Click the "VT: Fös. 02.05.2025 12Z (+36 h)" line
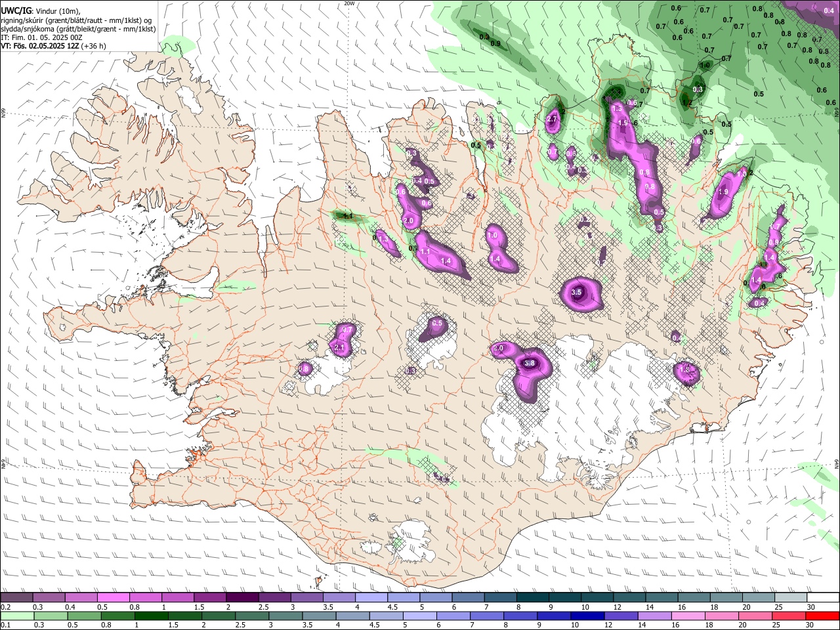This screenshot has height=630, width=840. pyautogui.click(x=52, y=46)
